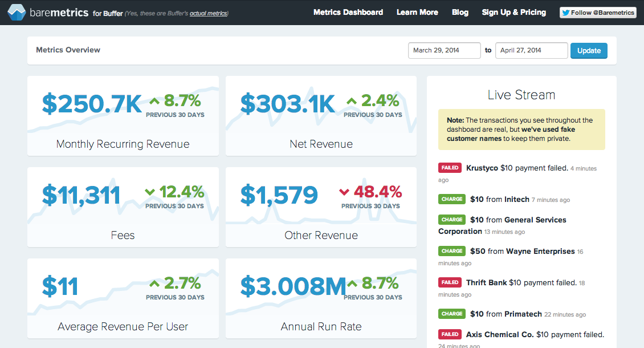644x348 pixels.
Task: Click the FAILED badge for Axis Chemical Co.
Action: click(450, 334)
